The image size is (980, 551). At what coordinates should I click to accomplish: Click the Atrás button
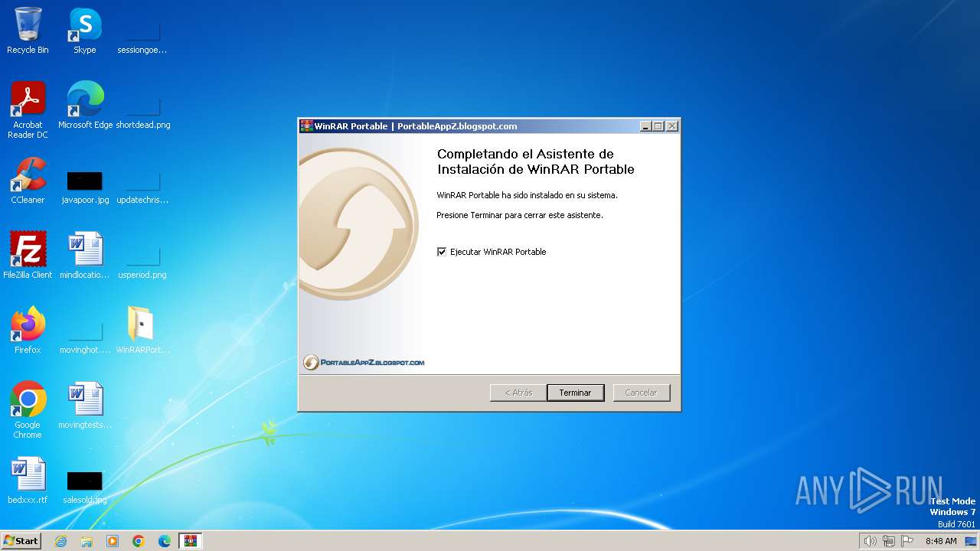point(518,393)
